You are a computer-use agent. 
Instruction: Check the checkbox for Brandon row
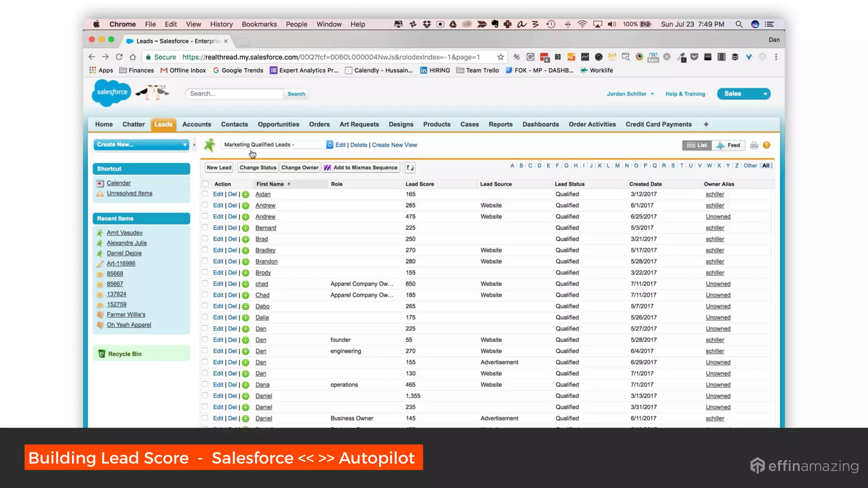click(x=205, y=261)
